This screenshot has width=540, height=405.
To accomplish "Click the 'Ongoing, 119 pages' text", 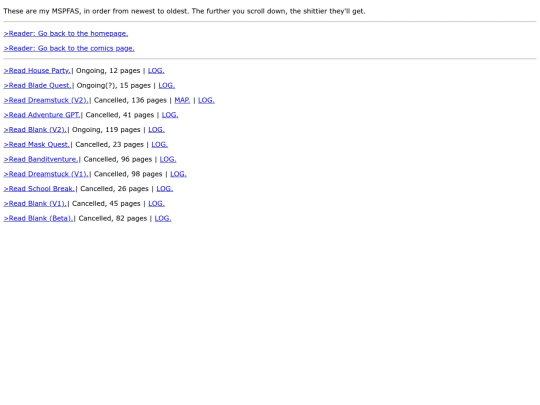I will [106, 130].
